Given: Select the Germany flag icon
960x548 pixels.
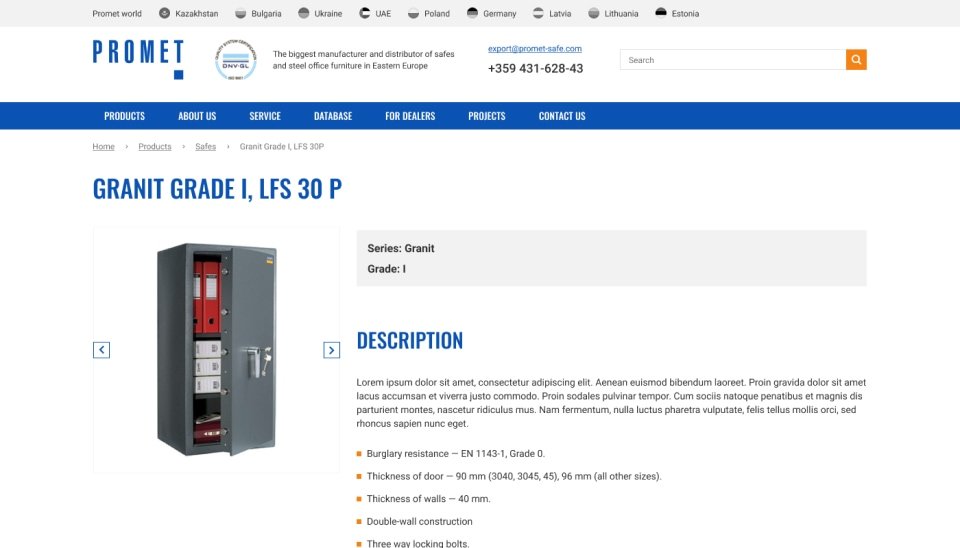Looking at the screenshot, I should [x=472, y=13].
